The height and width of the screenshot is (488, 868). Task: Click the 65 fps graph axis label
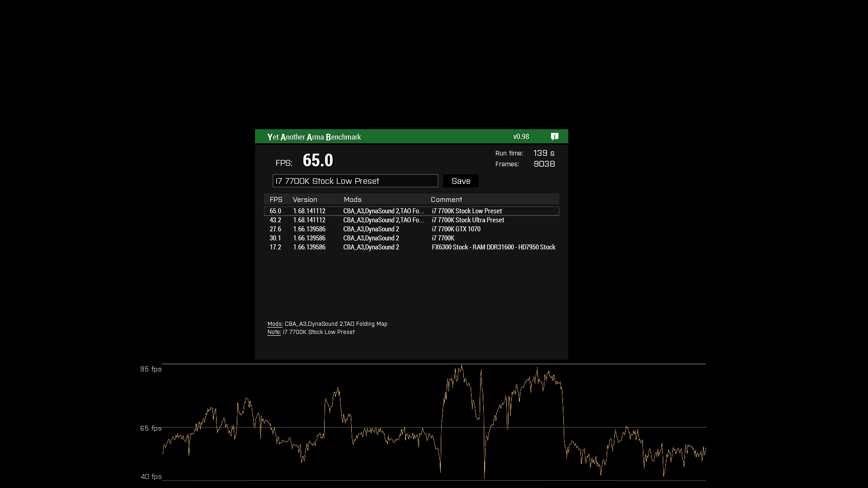pos(151,428)
